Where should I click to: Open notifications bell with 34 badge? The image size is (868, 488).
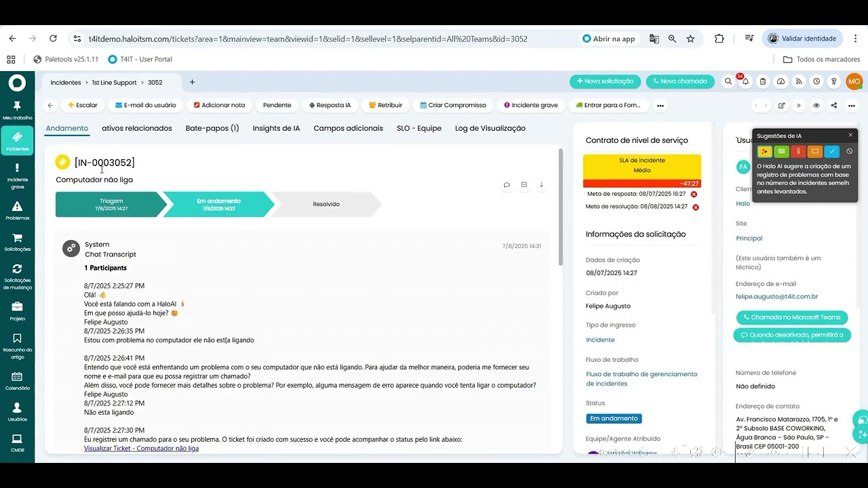tap(745, 81)
